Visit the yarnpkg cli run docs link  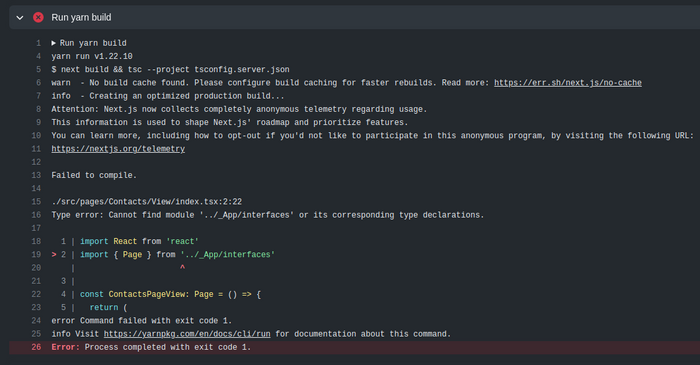pos(187,334)
